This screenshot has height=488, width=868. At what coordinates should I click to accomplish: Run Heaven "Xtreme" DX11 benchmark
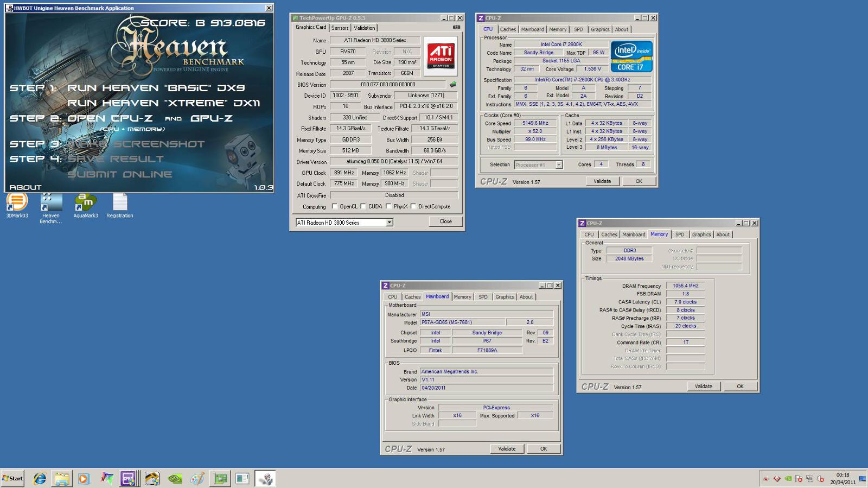164,103
